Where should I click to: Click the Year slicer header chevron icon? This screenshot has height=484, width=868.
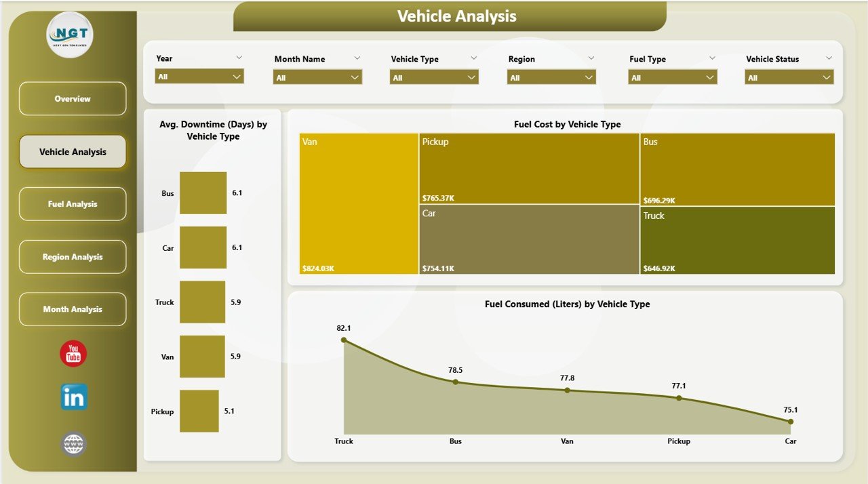coord(239,58)
